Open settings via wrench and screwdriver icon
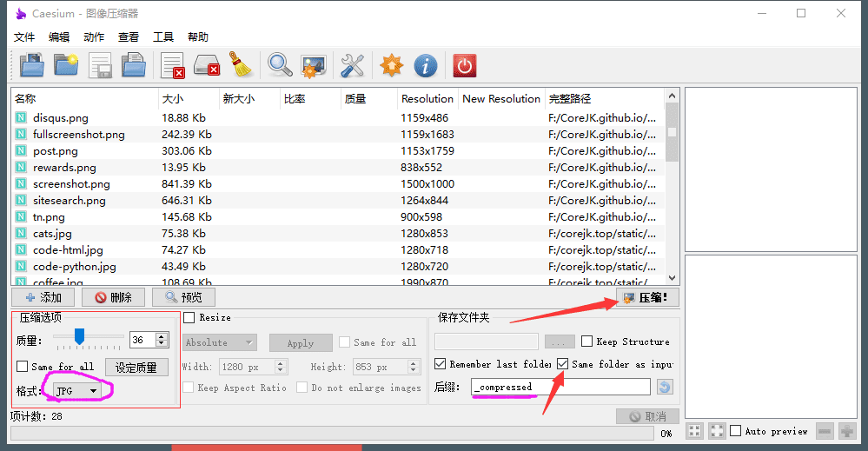The image size is (868, 451). pyautogui.click(x=352, y=65)
